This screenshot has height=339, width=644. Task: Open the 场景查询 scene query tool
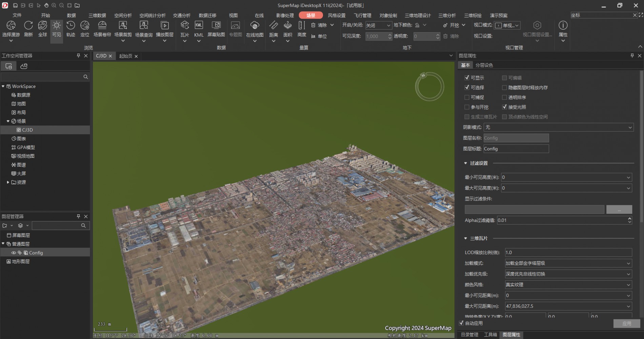pyautogui.click(x=144, y=32)
